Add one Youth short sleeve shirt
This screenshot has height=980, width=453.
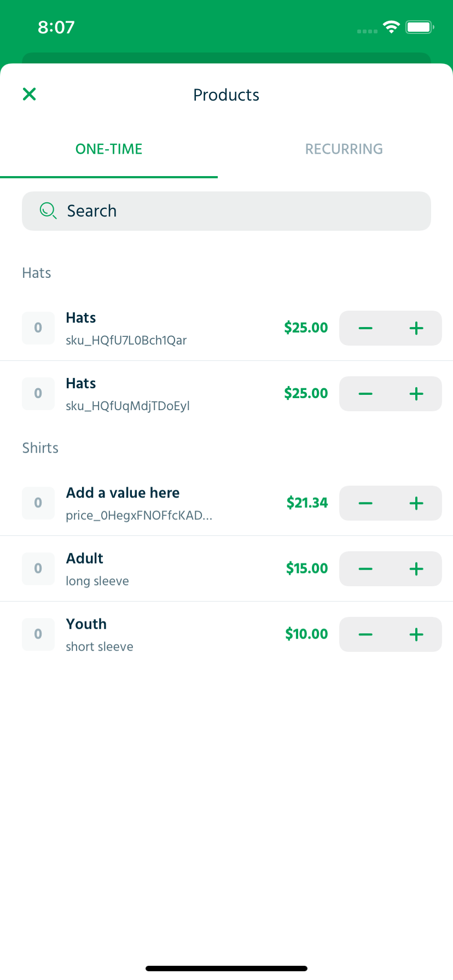point(416,634)
